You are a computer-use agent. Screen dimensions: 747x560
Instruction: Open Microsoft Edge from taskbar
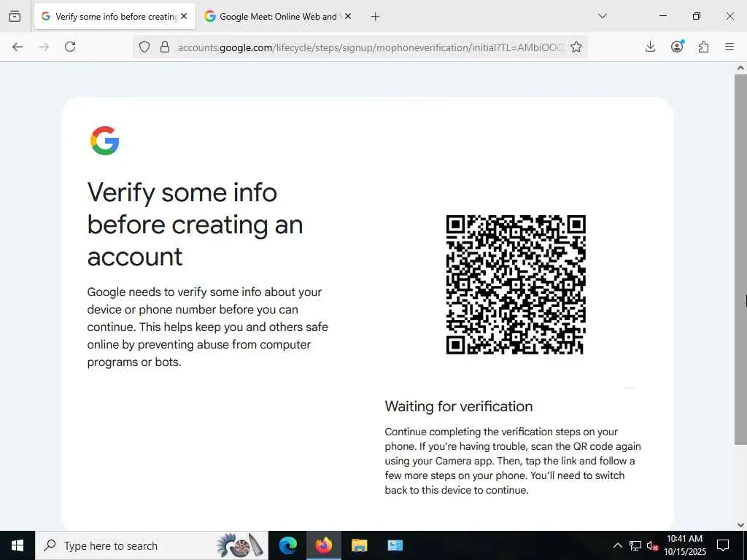pyautogui.click(x=288, y=545)
